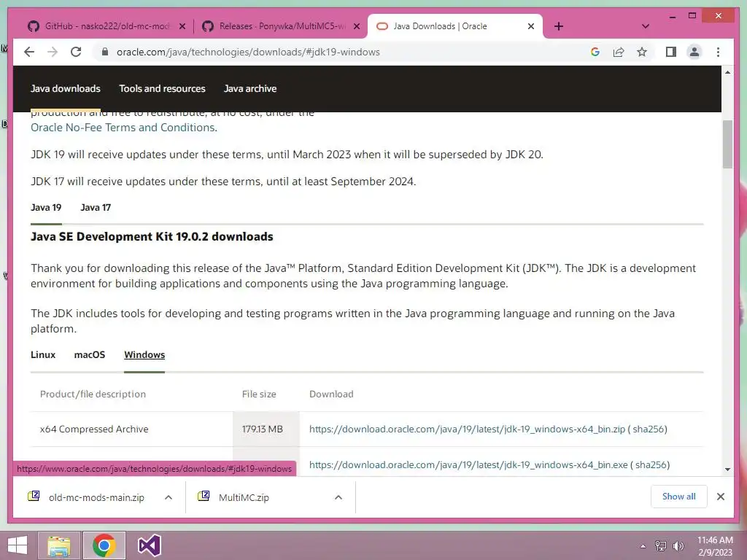Image resolution: width=747 pixels, height=560 pixels.
Task: Open sha256 link for the exe installer
Action: pos(651,464)
